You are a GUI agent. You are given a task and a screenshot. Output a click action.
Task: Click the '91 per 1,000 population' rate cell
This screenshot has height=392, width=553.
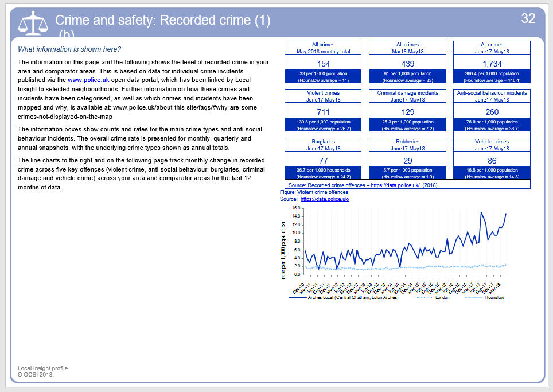[407, 76]
